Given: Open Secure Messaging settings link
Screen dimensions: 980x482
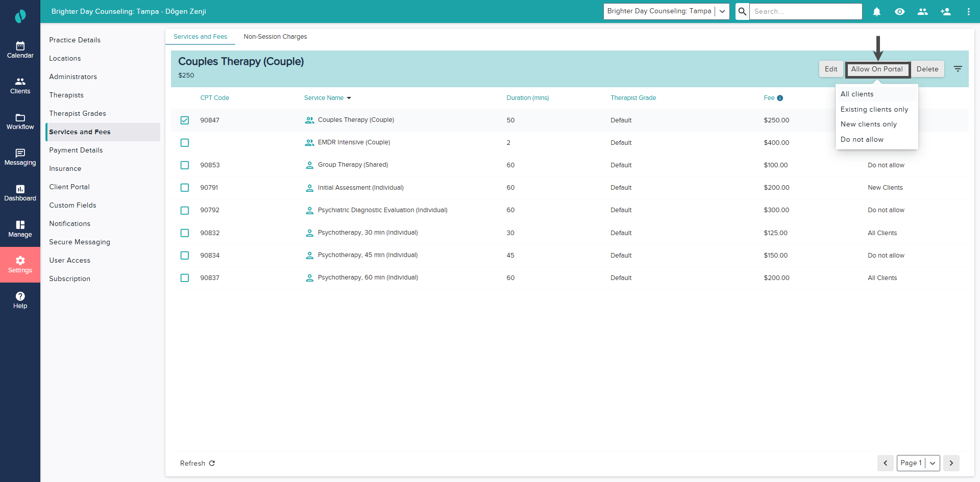Looking at the screenshot, I should pyautogui.click(x=80, y=242).
